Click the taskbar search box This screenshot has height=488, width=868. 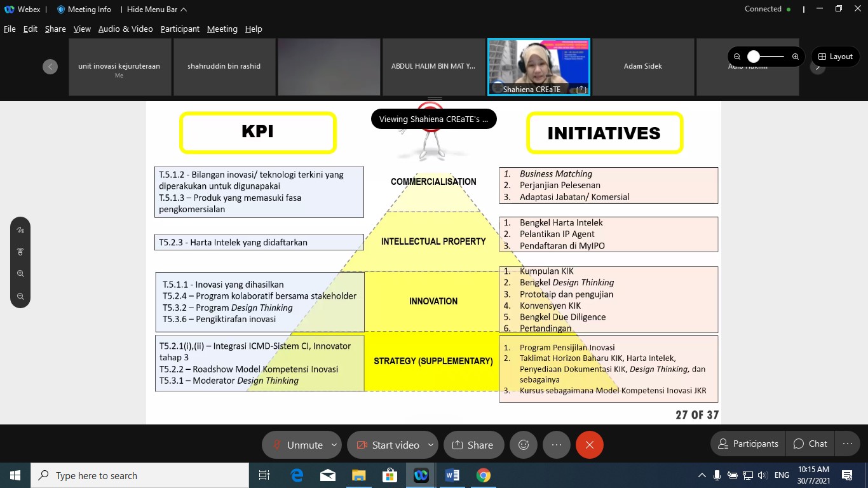point(139,475)
